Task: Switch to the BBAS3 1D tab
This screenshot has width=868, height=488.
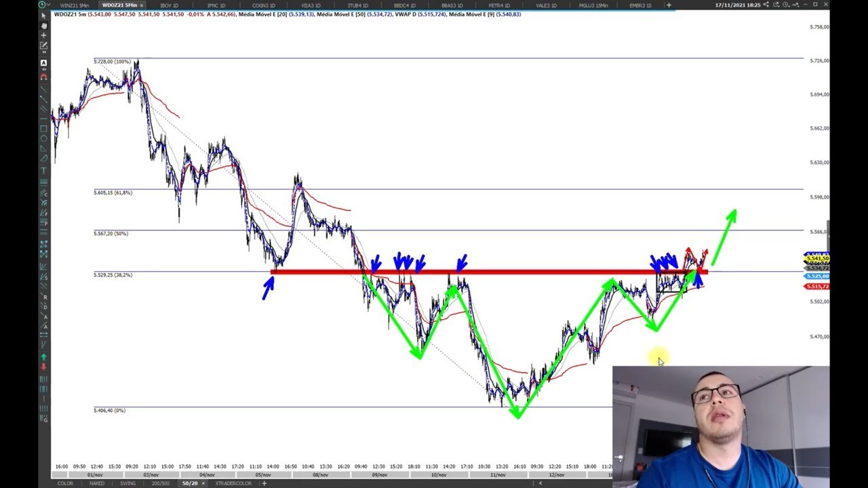Action: pos(452,5)
